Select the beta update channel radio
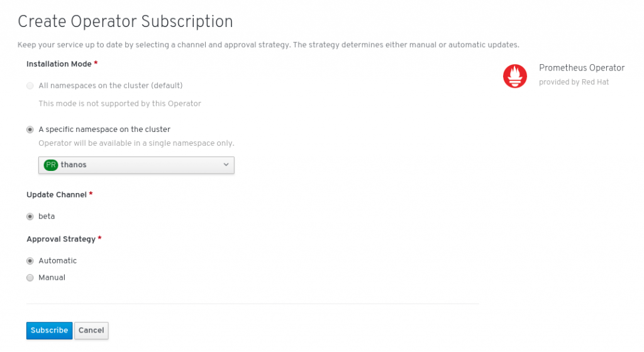Viewport: 644px width, 352px height. 30,216
